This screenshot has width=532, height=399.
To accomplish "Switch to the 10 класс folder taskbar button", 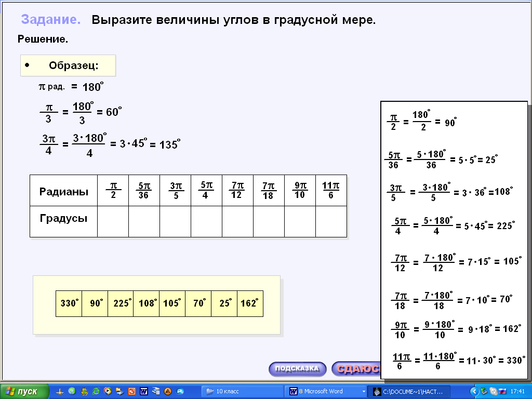I will (x=242, y=392).
